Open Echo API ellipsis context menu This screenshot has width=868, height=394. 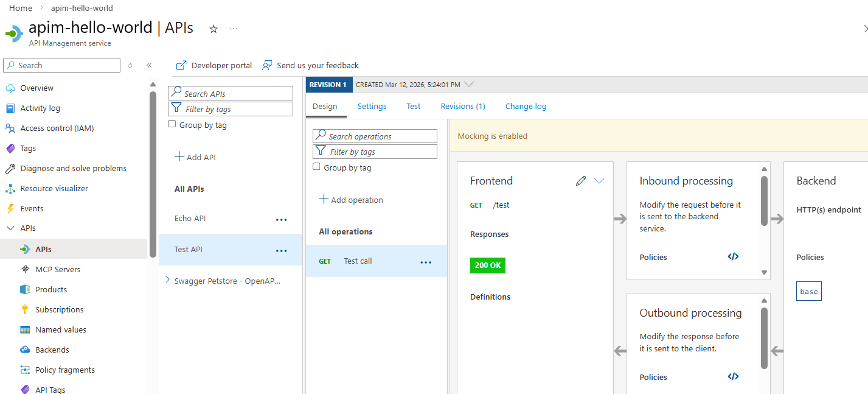tap(281, 219)
